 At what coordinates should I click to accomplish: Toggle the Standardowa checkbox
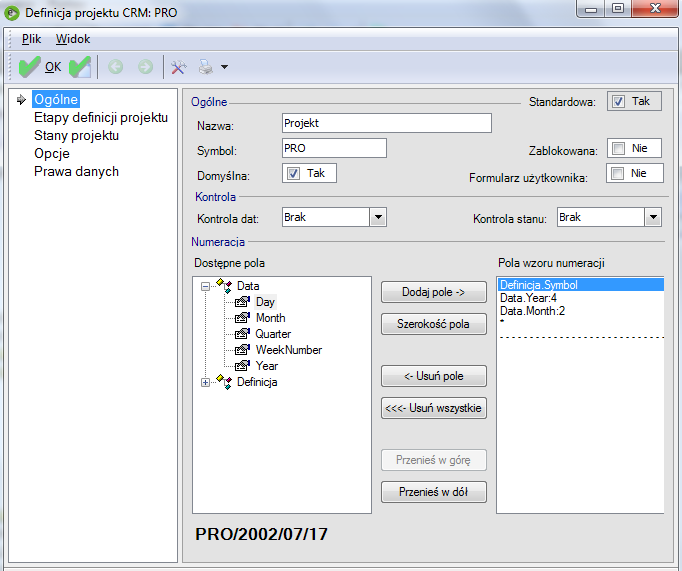click(x=618, y=102)
